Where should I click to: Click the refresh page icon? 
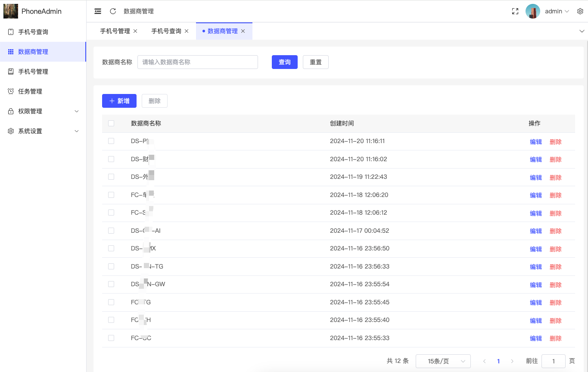113,11
